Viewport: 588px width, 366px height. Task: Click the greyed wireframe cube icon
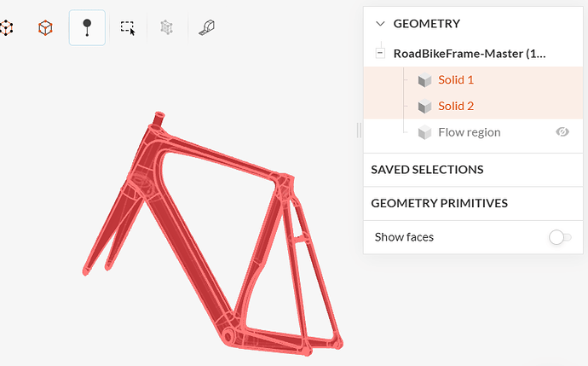(166, 28)
